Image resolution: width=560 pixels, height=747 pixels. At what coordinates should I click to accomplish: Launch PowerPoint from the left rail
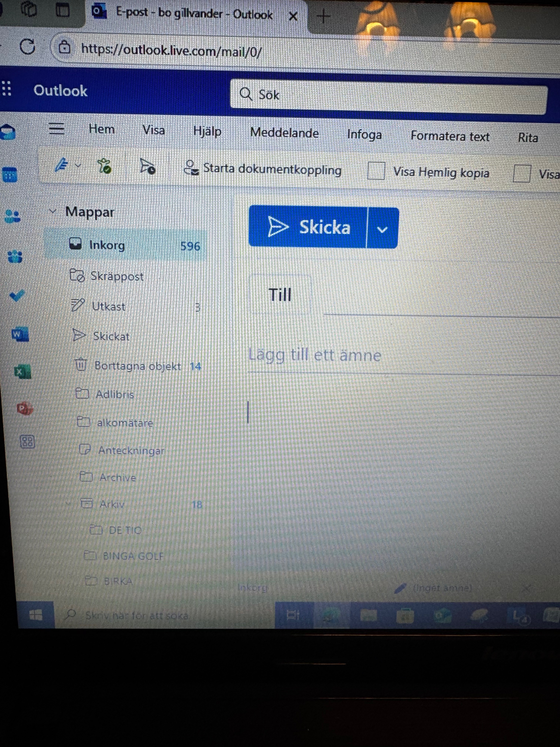pos(25,409)
